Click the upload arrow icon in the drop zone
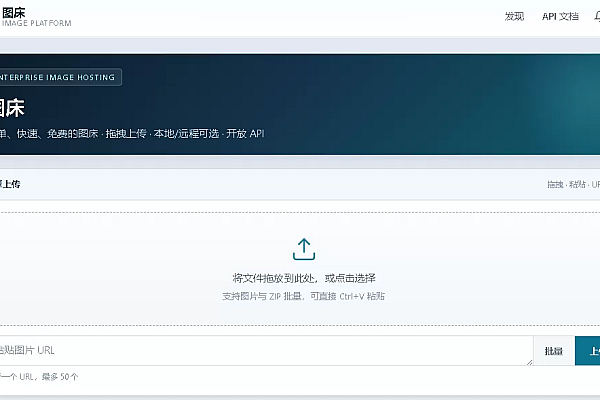600x400 pixels. click(304, 249)
